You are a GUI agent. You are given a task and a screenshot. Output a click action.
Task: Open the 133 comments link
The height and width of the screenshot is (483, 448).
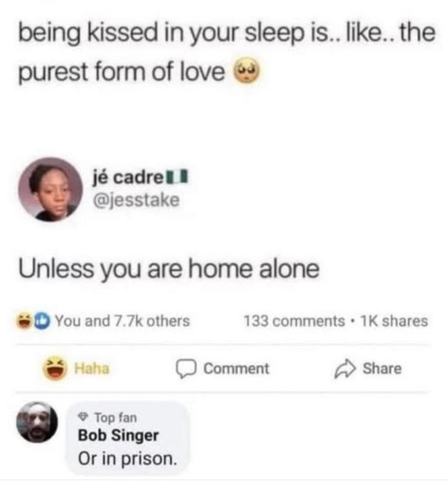294,321
